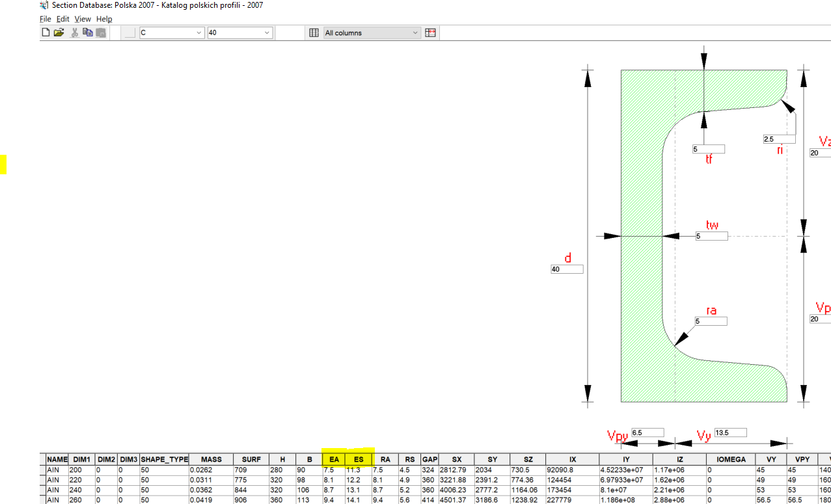Click the DIM2 column header
831x504 pixels.
pos(107,459)
